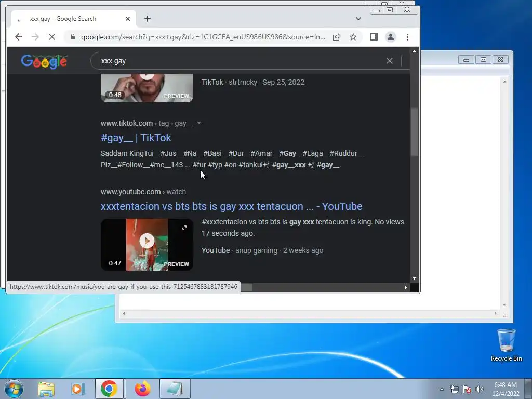The image size is (532, 399).
Task: Click 'TikTok · strtmcky · Sep 25, 2022' text
Action: [x=253, y=82]
